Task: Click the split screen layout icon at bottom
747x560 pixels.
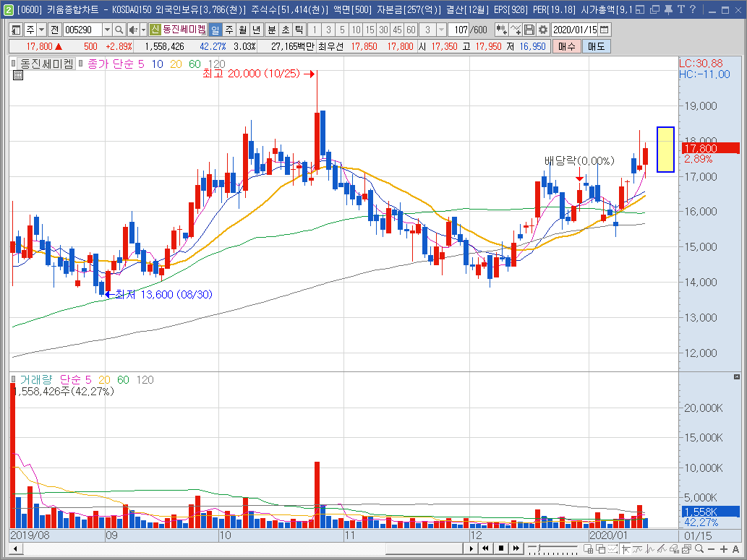Action: [x=588, y=549]
